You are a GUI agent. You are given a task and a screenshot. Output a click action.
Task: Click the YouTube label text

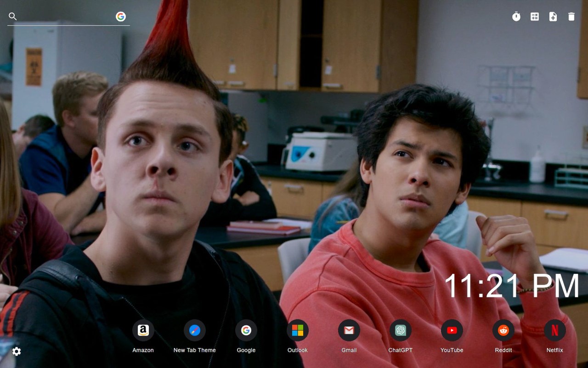click(x=452, y=350)
